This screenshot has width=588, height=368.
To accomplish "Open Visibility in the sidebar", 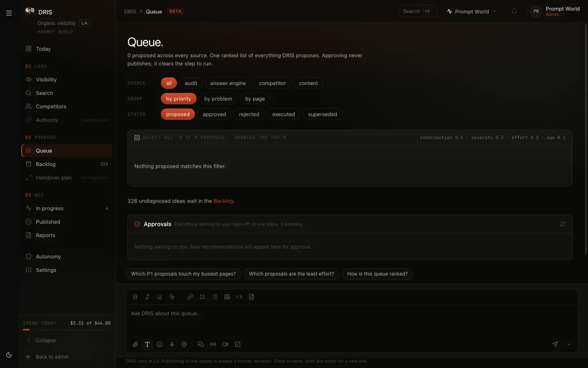I will tap(67, 80).
